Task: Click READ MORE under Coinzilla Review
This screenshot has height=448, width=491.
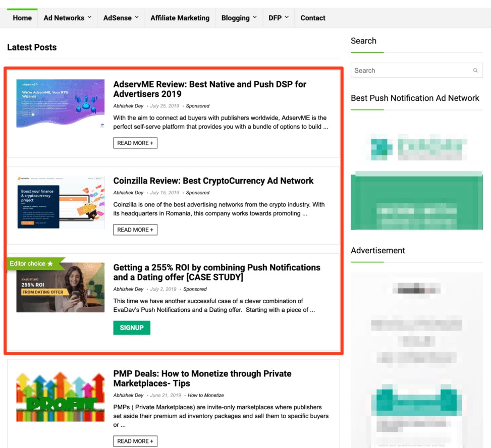Action: 135,230
